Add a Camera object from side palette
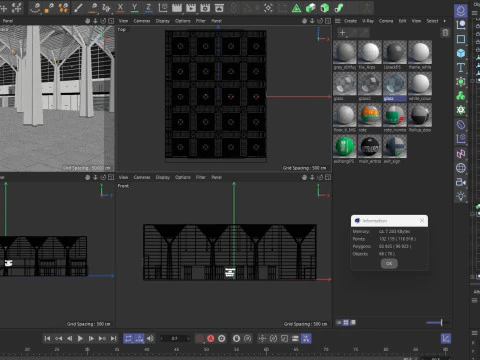Screen dimensions: 480x360 pyautogui.click(x=461, y=182)
